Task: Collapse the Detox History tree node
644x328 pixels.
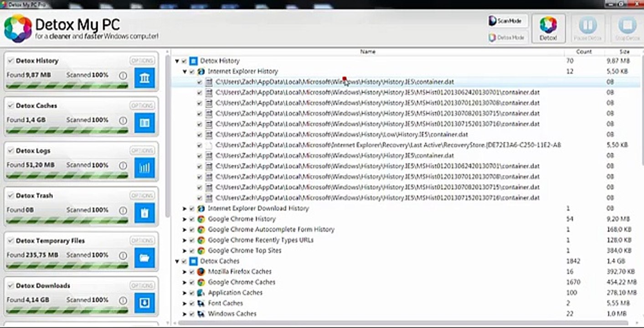Action: (x=177, y=61)
